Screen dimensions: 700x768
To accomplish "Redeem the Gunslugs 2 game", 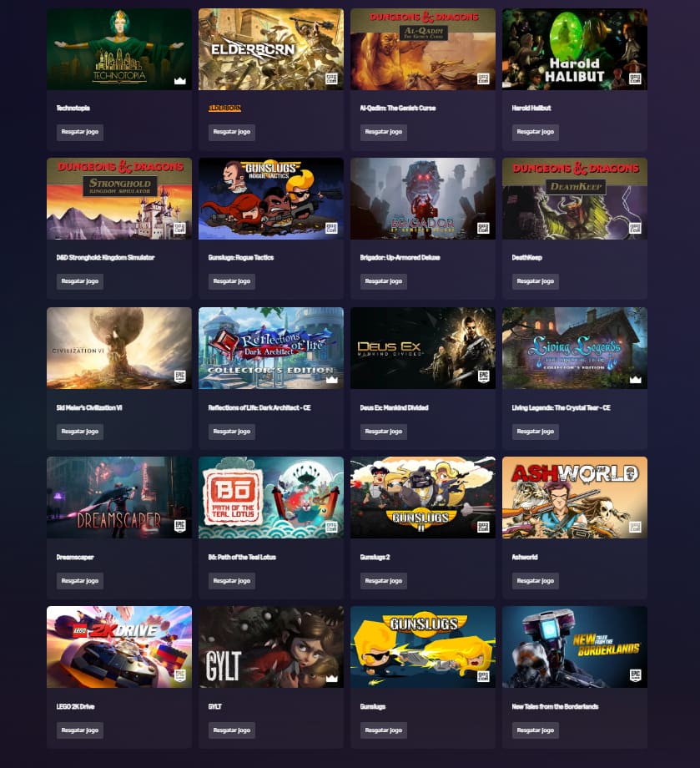I will point(383,581).
